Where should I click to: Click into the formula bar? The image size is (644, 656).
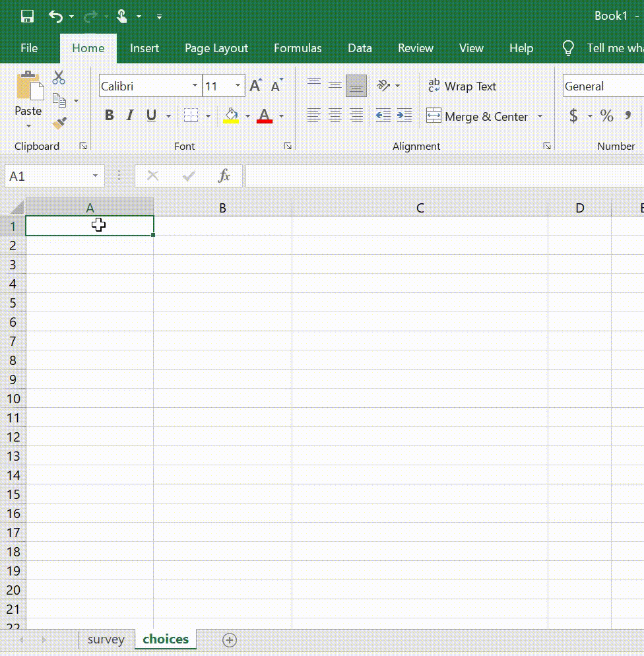445,176
